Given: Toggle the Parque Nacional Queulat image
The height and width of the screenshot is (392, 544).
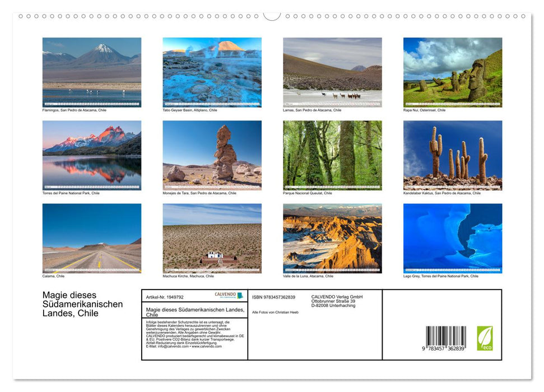Looking at the screenshot, I should (332, 155).
